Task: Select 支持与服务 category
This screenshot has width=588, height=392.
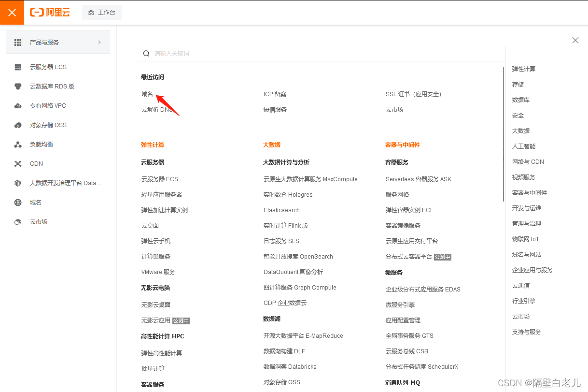Action: (526, 332)
